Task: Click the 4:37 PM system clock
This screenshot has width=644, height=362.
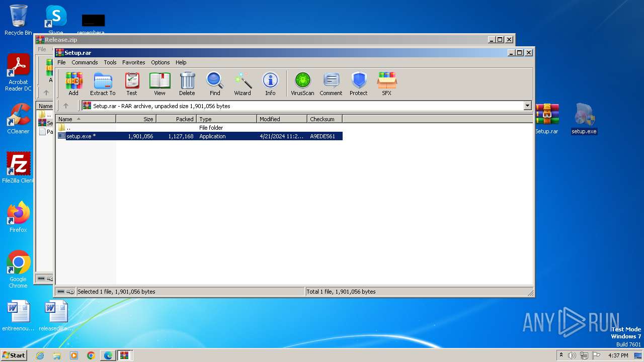Action: pyautogui.click(x=618, y=355)
